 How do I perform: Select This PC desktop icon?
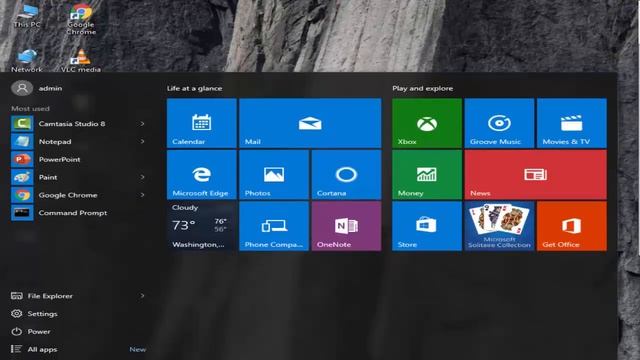coord(27,16)
